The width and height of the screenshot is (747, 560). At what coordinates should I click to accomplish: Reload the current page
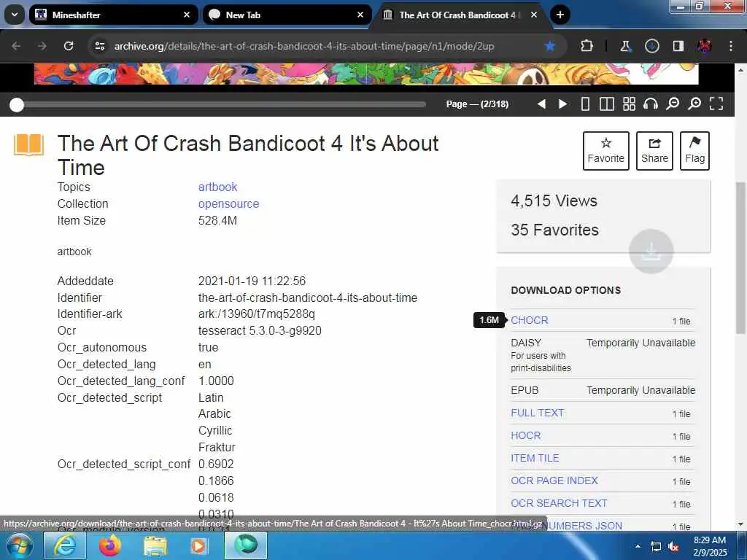click(x=69, y=46)
